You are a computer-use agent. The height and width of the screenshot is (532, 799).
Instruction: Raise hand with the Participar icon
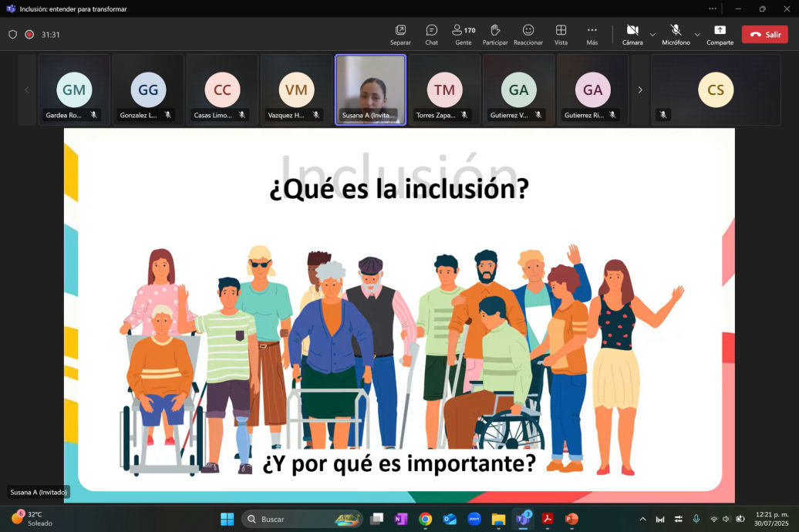pyautogui.click(x=496, y=34)
